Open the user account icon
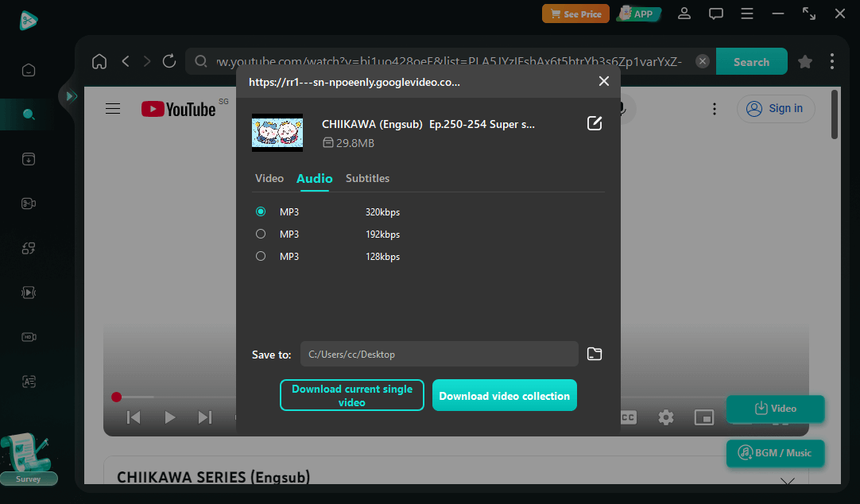 pyautogui.click(x=684, y=14)
